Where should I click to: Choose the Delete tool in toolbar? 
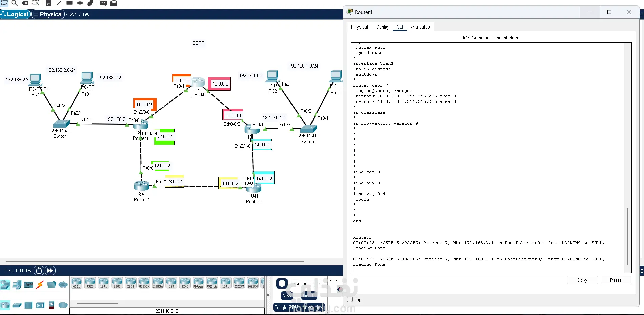point(25,3)
